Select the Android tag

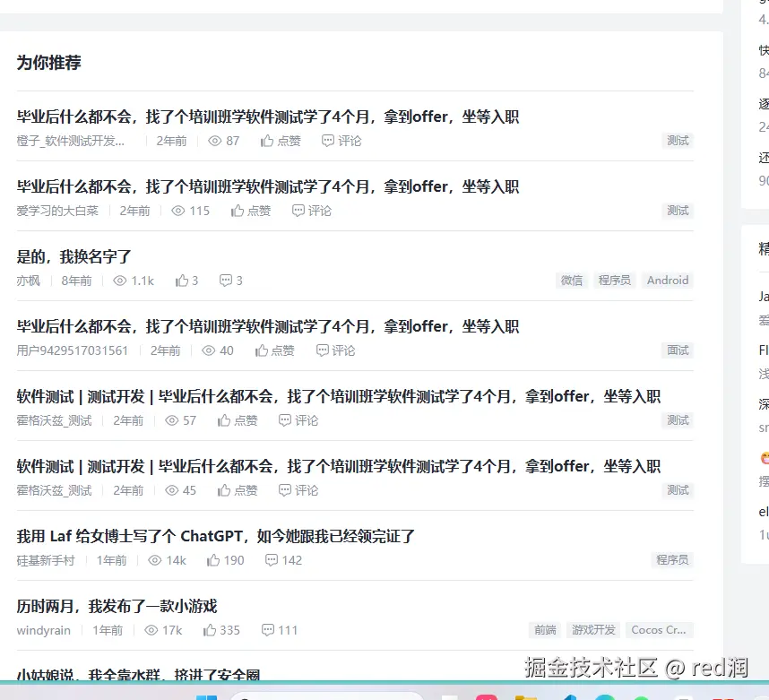click(x=667, y=281)
